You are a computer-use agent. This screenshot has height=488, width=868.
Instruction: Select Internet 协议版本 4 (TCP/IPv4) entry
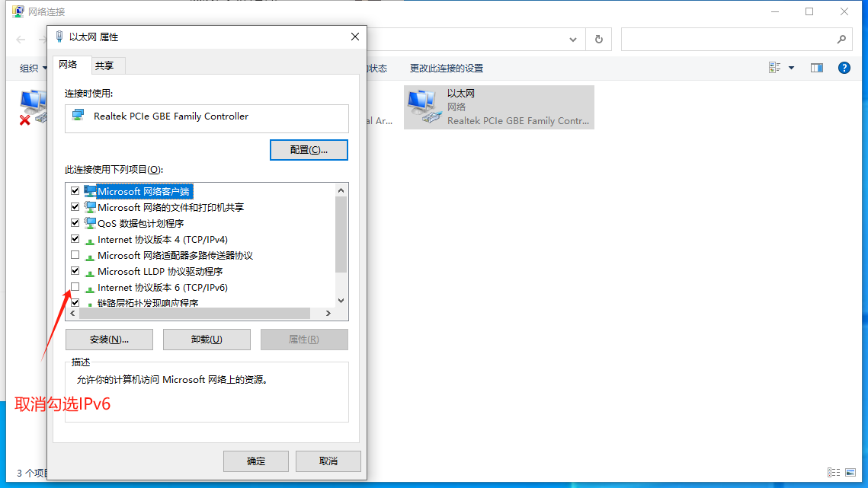point(163,240)
